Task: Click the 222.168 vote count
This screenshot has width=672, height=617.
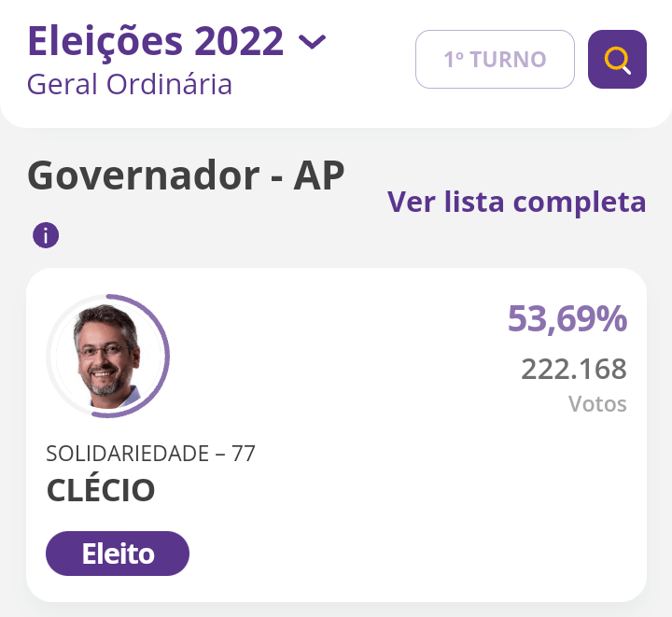Action: click(573, 369)
